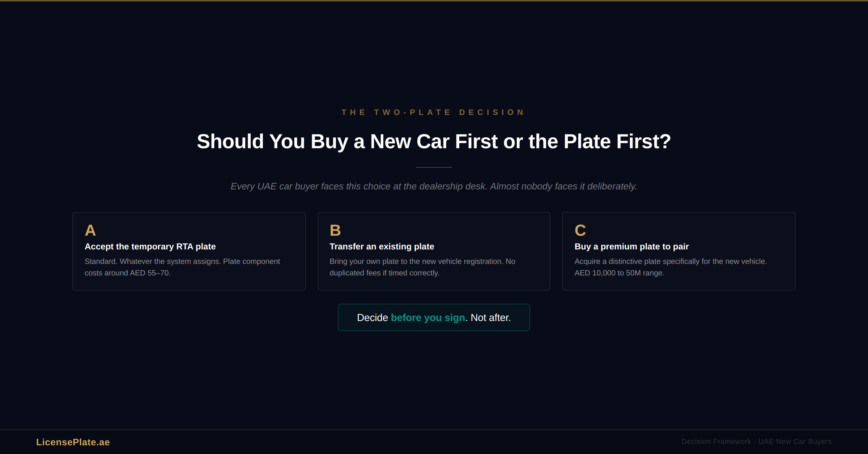Screen dimensions: 868x454
Task: Click the word "Decide" in the callout box
Action: (372, 318)
